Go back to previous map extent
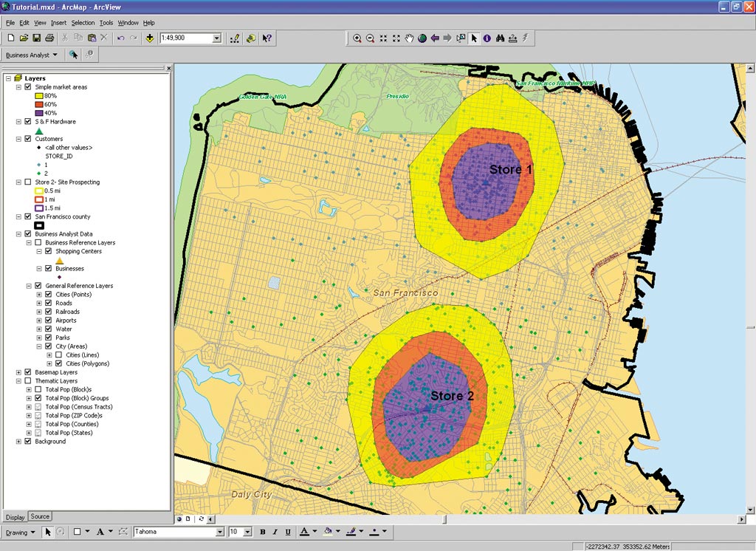The image size is (756, 551). pyautogui.click(x=435, y=38)
